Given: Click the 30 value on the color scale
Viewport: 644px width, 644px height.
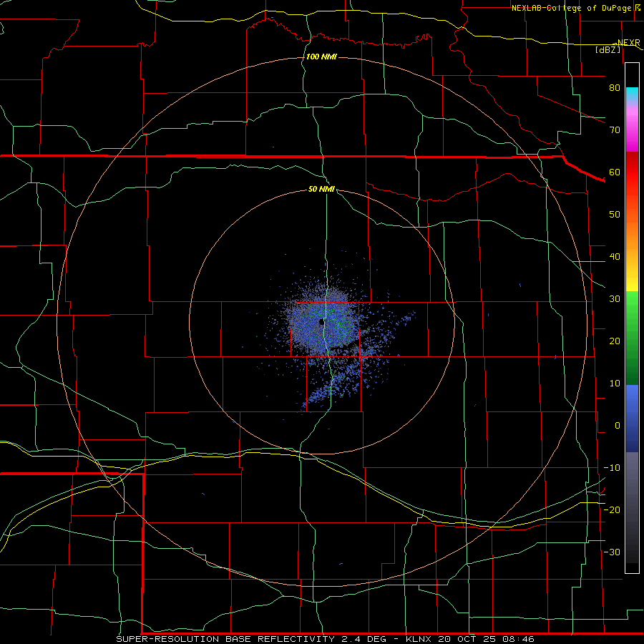Looking at the screenshot, I should (x=615, y=299).
